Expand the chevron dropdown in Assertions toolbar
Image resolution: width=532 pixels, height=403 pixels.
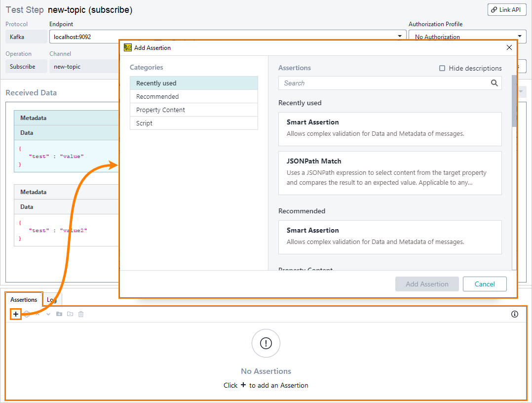tap(48, 314)
